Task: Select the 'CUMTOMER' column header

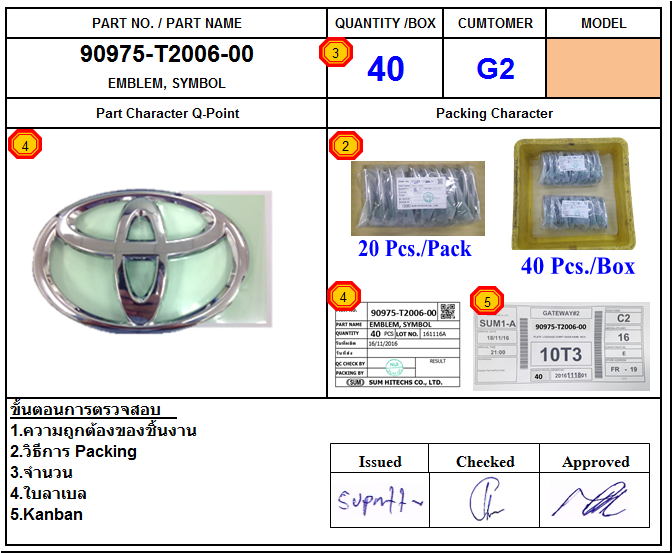Action: (495, 23)
